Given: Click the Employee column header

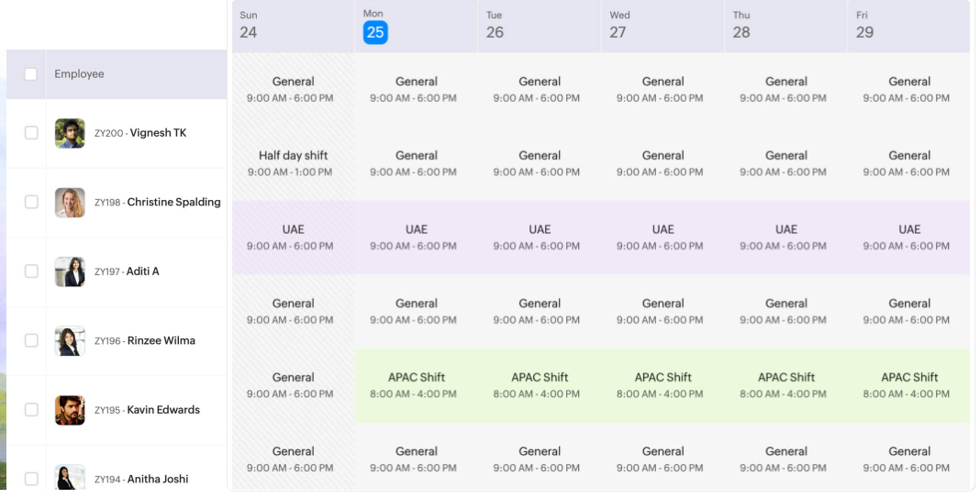Looking at the screenshot, I should tap(79, 74).
